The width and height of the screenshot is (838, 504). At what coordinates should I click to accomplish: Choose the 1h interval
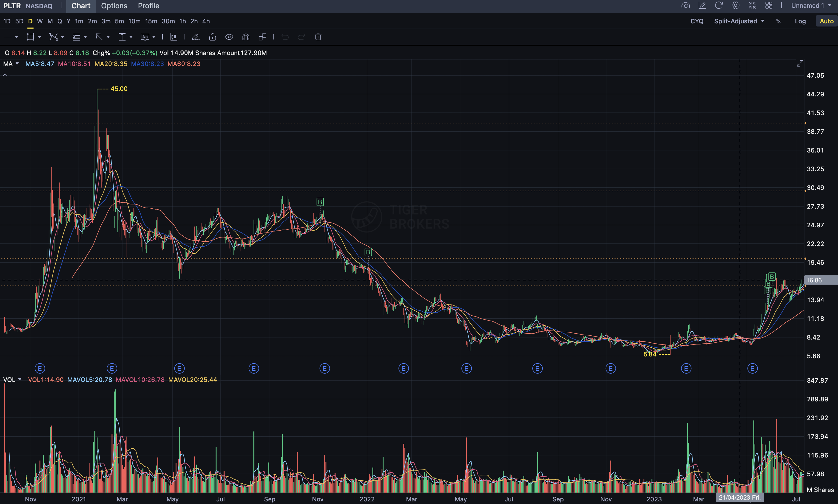coord(182,21)
